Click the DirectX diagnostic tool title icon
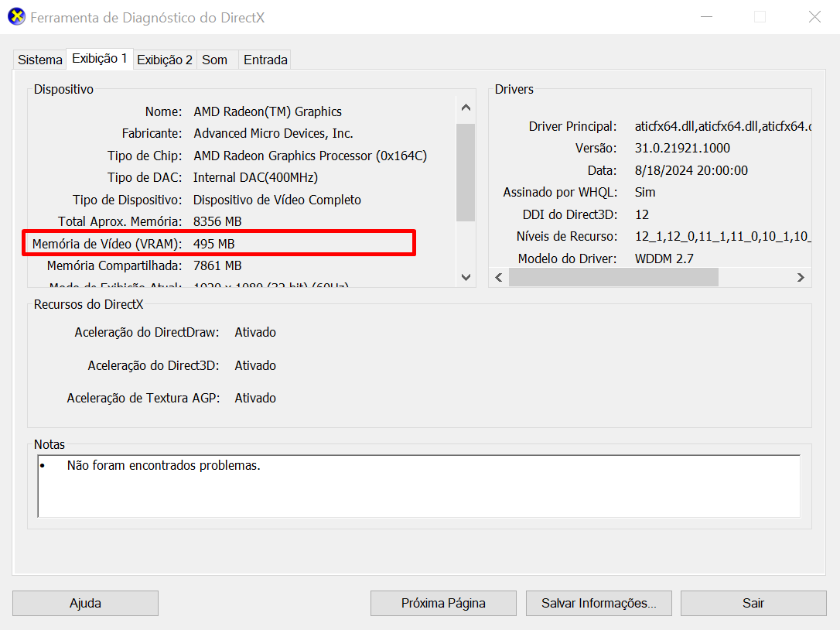This screenshot has height=630, width=840. pos(16,16)
